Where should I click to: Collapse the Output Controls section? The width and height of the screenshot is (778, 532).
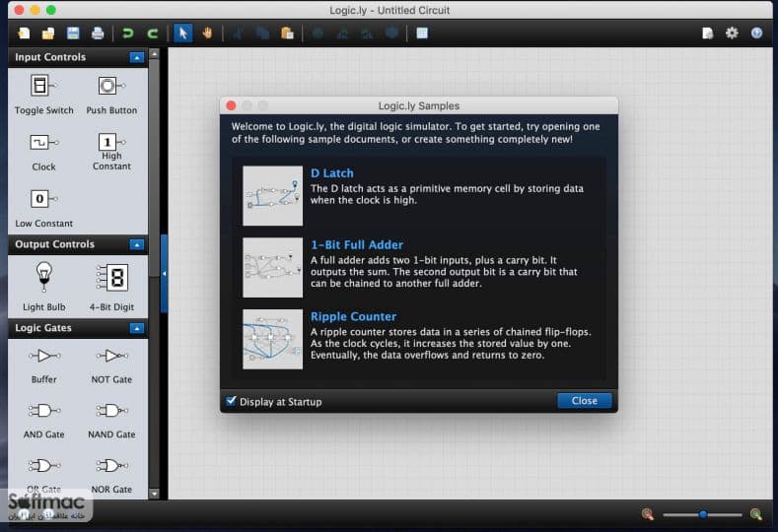coord(136,244)
